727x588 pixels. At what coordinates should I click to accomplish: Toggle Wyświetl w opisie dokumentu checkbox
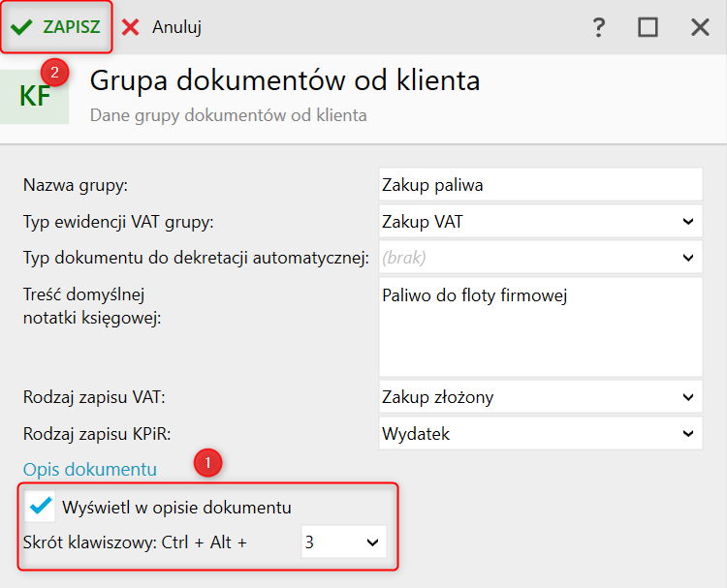(42, 506)
